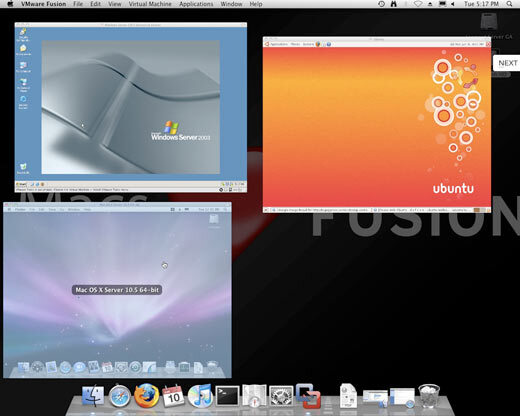Open the Edit menu
This screenshot has width=520, height=416.
coord(95,4)
